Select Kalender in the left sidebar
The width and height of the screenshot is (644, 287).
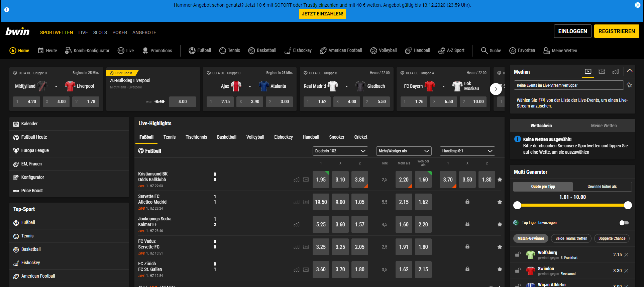[69, 124]
